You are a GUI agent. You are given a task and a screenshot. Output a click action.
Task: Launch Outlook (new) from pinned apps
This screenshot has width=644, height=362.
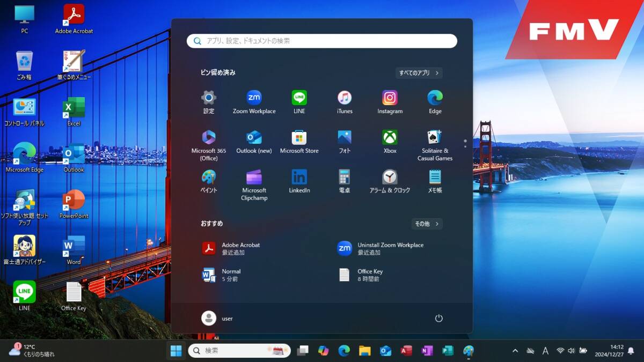point(254,142)
